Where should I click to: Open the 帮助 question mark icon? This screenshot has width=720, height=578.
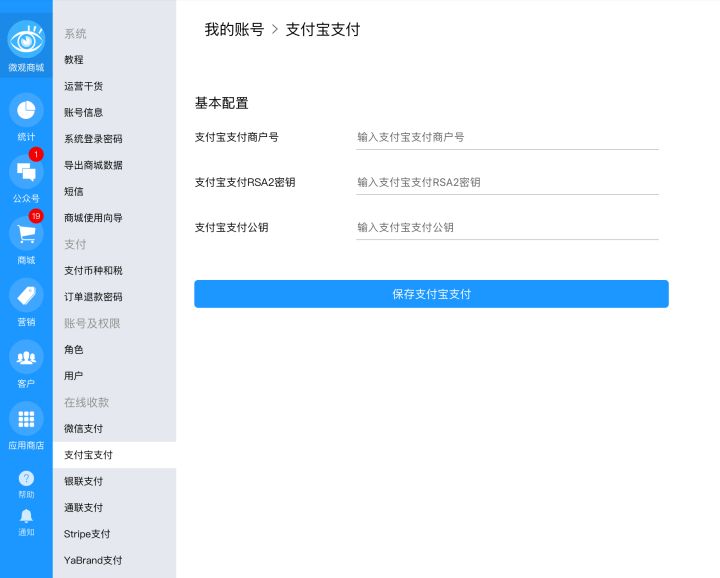tap(26, 478)
